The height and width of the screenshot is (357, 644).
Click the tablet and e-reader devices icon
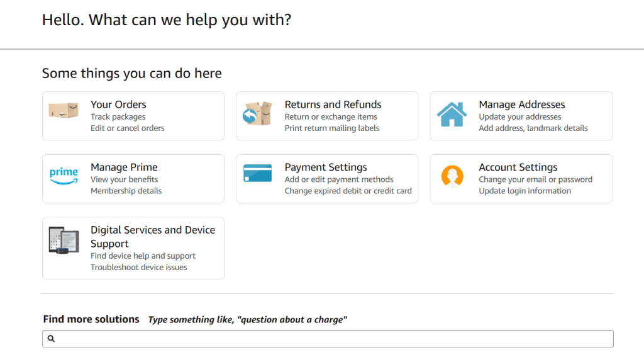[x=64, y=240]
